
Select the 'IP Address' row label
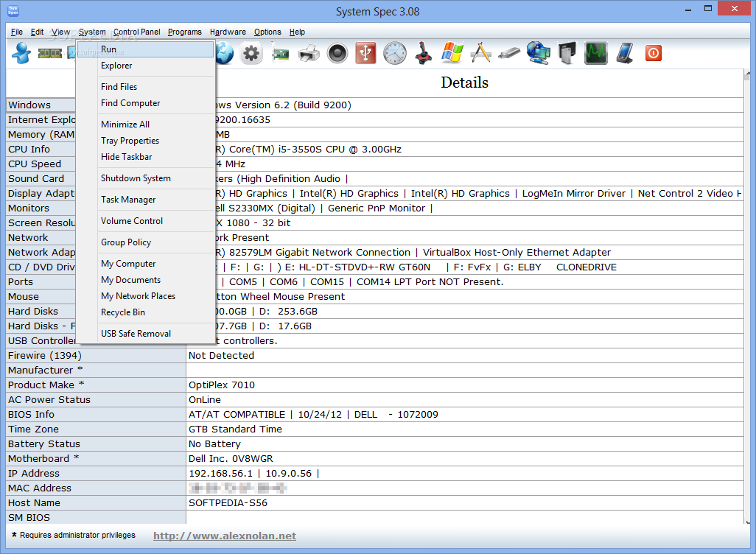pyautogui.click(x=97, y=474)
